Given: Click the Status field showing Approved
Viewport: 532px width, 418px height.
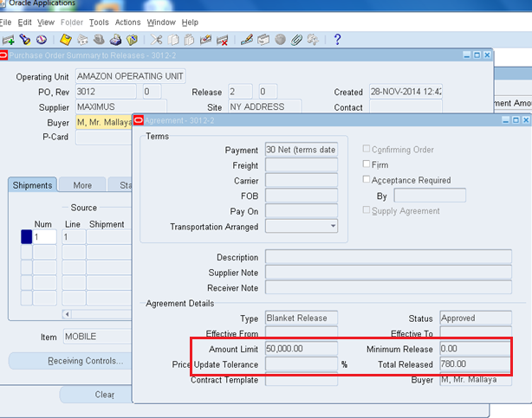Looking at the screenshot, I should [x=476, y=318].
